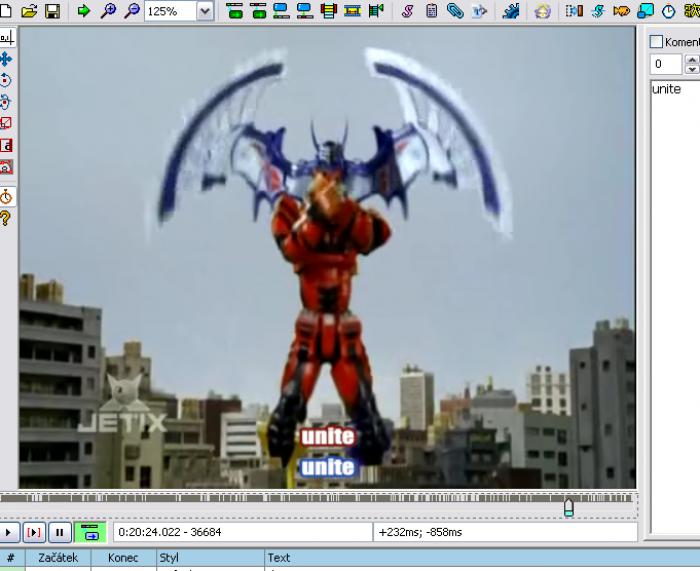Open attachments paperclip icon
Image resolution: width=700 pixels, height=571 pixels.
click(x=455, y=10)
